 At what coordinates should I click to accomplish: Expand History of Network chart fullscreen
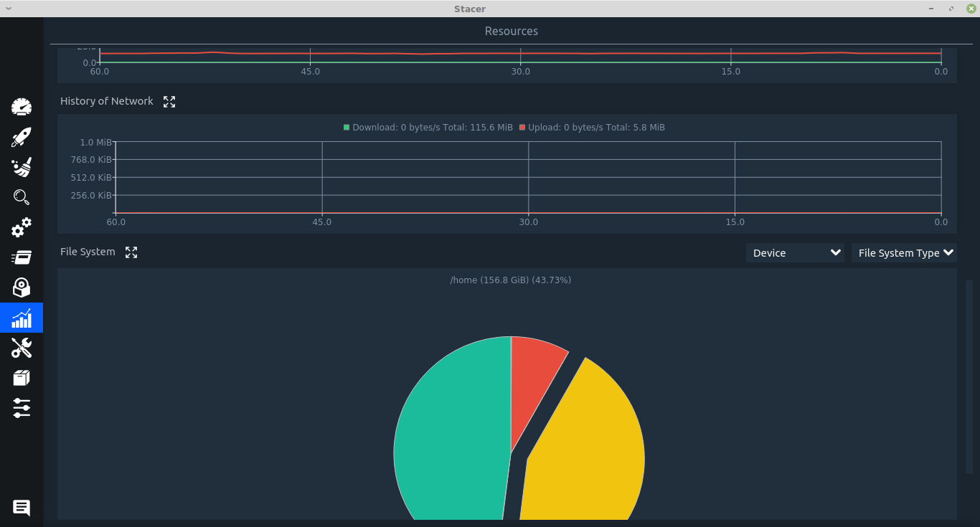(x=169, y=102)
